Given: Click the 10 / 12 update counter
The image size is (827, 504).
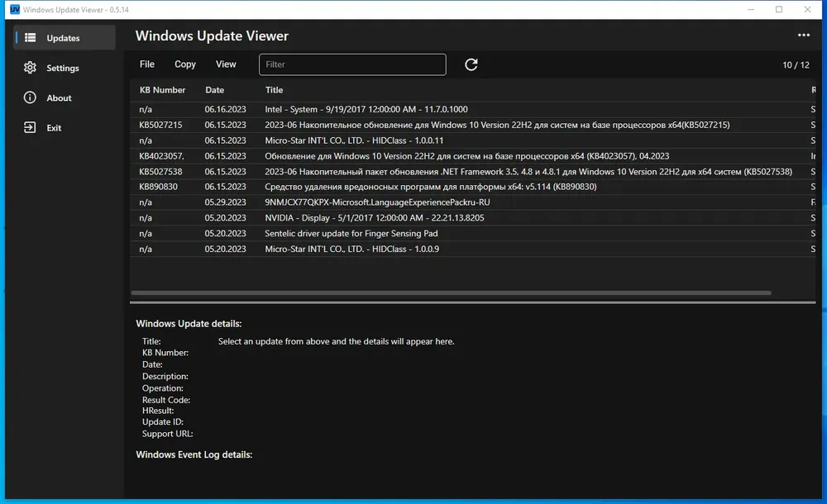Looking at the screenshot, I should 796,64.
